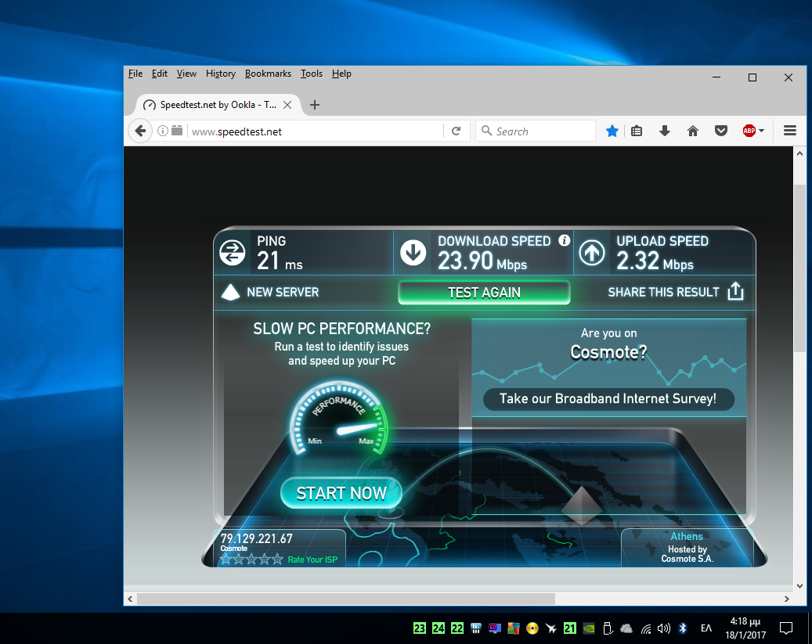Click the green 21 temperature tray icon

569,628
